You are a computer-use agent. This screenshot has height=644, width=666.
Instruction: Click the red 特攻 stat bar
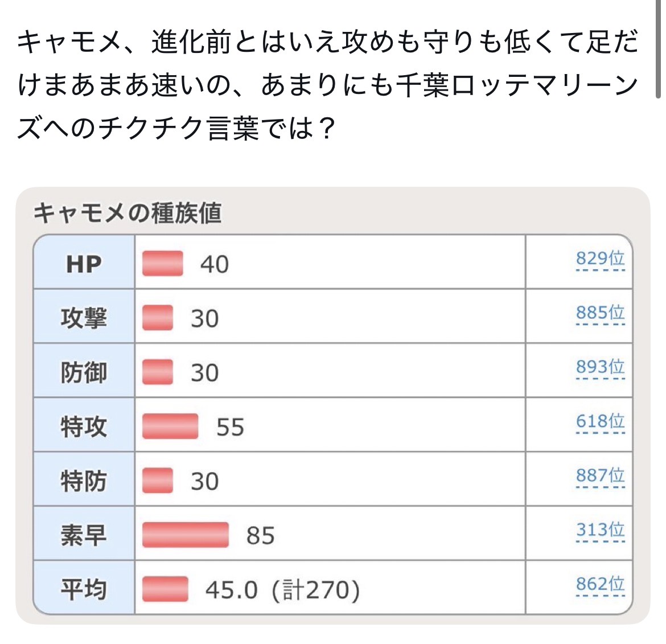click(x=170, y=426)
